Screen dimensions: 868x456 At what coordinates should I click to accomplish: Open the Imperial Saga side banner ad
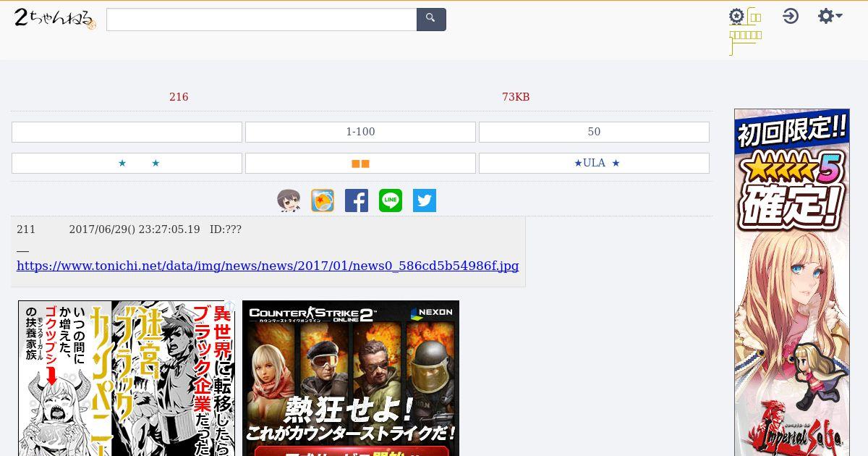point(792,282)
